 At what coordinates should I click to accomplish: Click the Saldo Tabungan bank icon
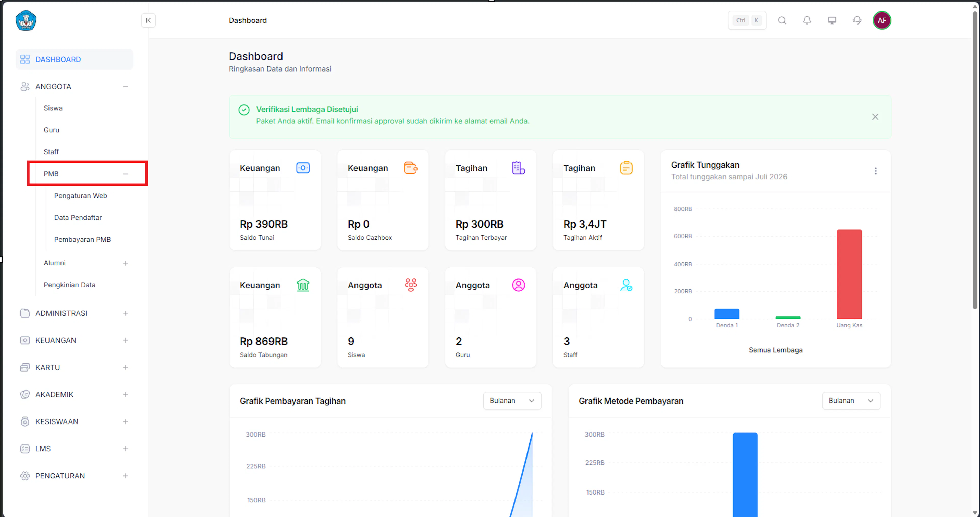303,285
